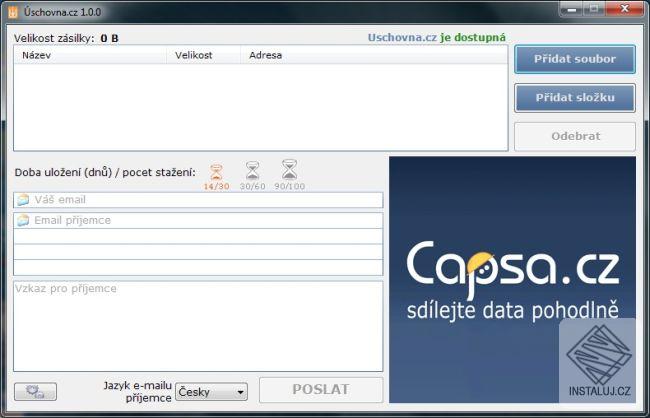
Task: Click the Přidat složku button
Action: (x=575, y=98)
